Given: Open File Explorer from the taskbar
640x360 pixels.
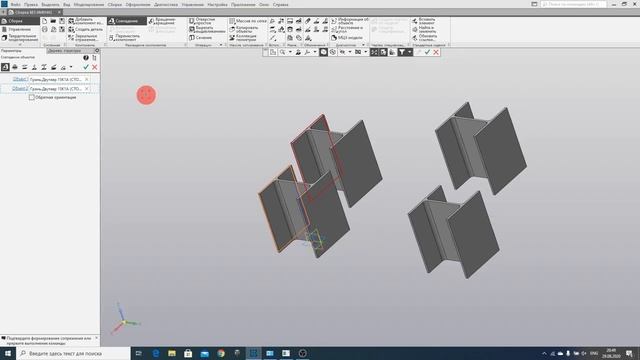Looking at the screenshot, I should click(172, 353).
